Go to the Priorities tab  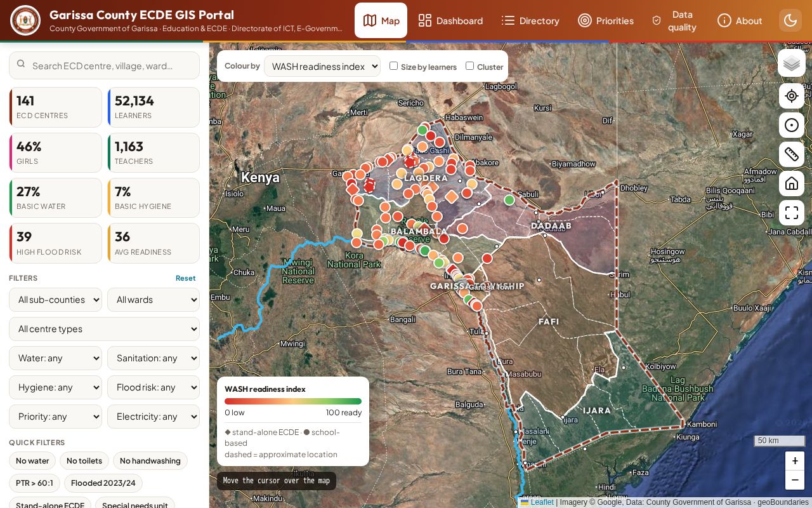click(606, 20)
